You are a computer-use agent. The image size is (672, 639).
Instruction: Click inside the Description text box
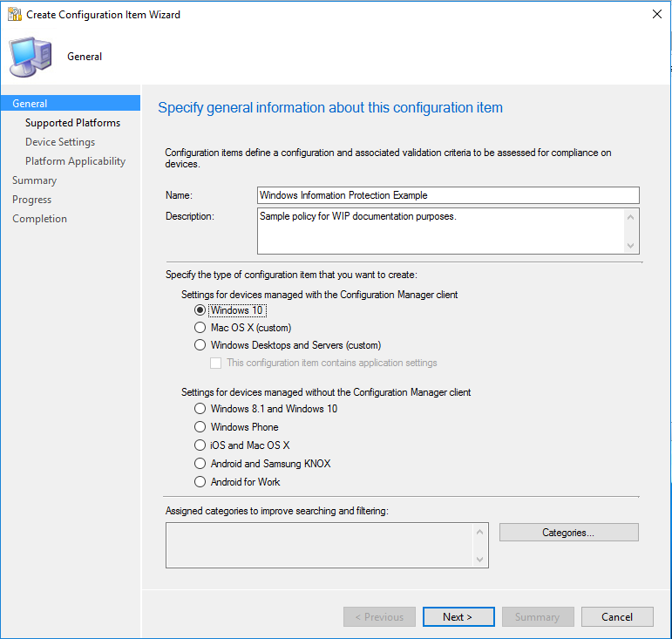[x=440, y=230]
